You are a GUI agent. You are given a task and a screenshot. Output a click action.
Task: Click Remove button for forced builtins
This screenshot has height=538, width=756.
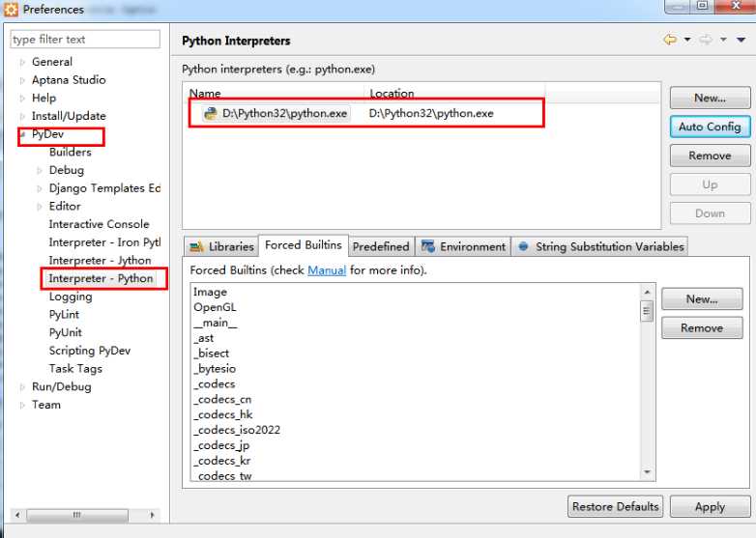point(702,328)
